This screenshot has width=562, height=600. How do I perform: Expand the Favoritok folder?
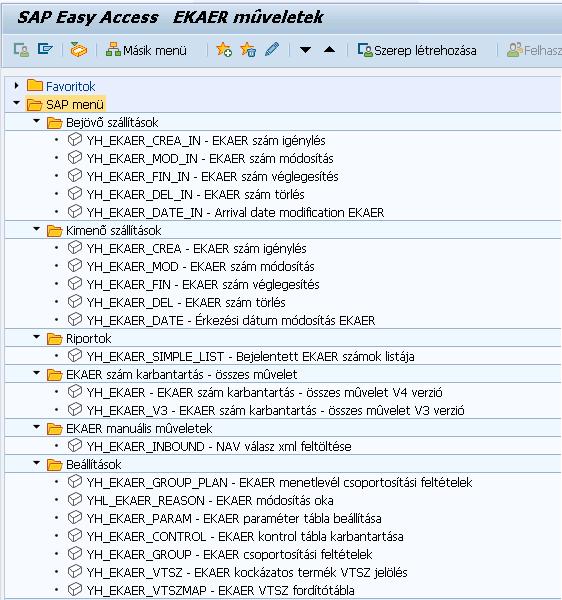pos(16,85)
